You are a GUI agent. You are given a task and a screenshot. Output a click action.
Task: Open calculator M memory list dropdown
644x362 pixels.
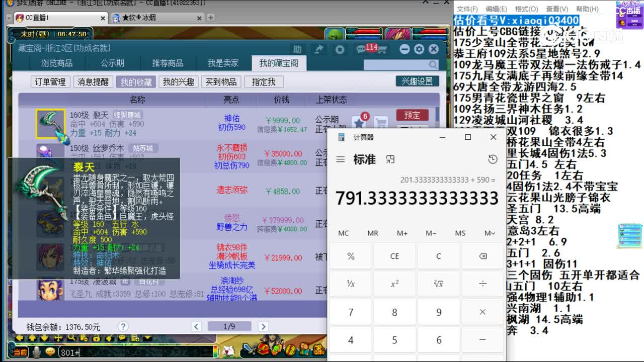490,233
